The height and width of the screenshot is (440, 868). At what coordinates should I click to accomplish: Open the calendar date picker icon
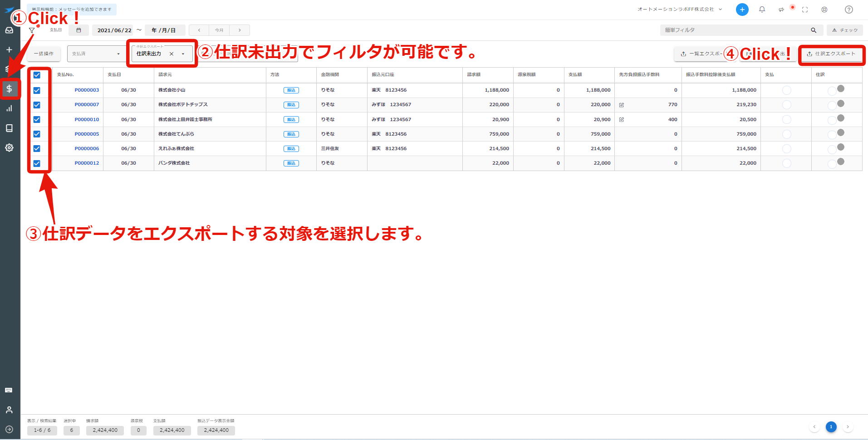pyautogui.click(x=78, y=30)
